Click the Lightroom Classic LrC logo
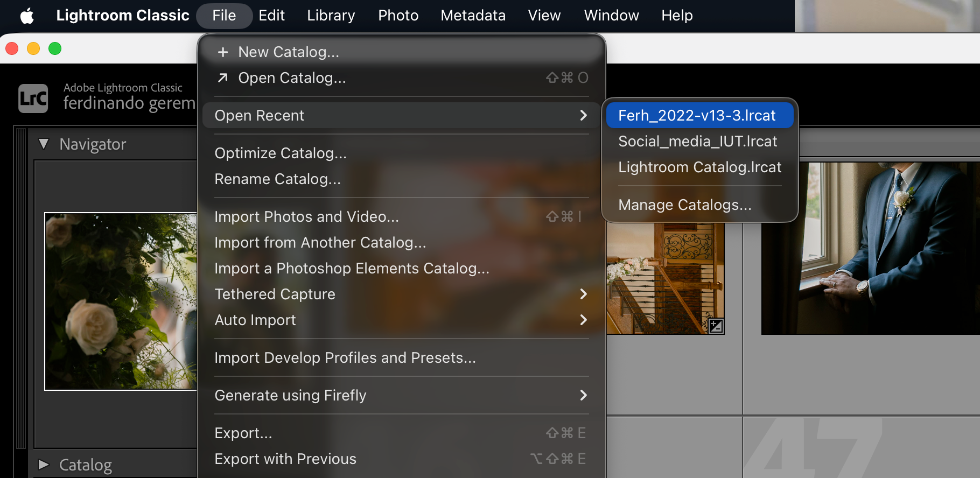Image resolution: width=980 pixels, height=478 pixels. (33, 99)
